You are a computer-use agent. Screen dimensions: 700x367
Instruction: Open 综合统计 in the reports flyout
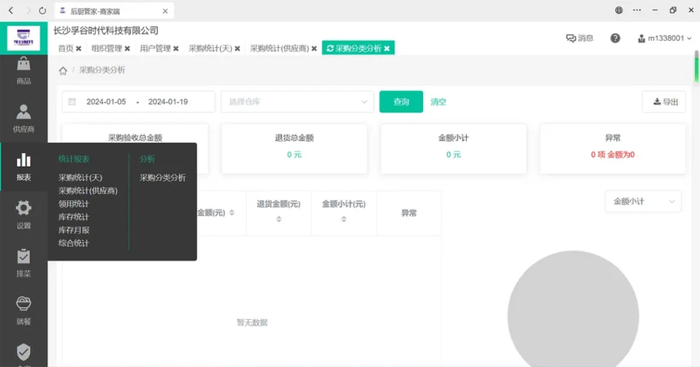[74, 243]
